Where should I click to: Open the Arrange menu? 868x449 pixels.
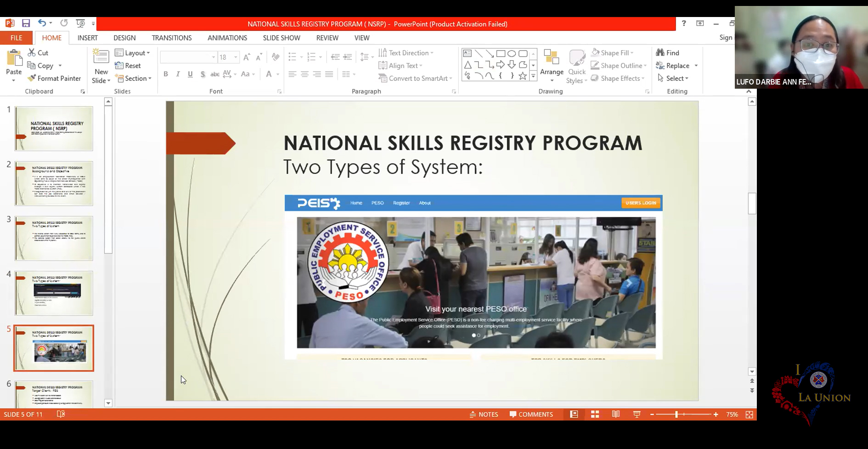552,66
